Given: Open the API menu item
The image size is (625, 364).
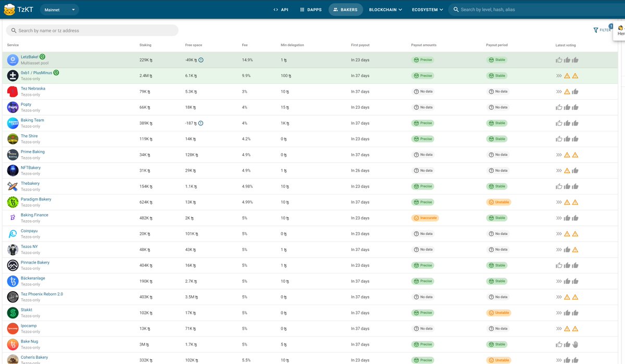Looking at the screenshot, I should (281, 9).
